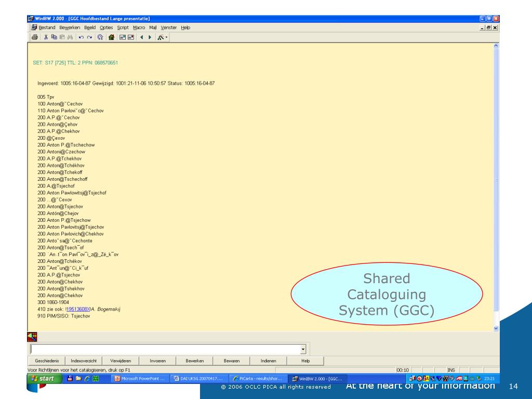Open the Macro menu
Screen dimensions: 532x399
coord(139,28)
